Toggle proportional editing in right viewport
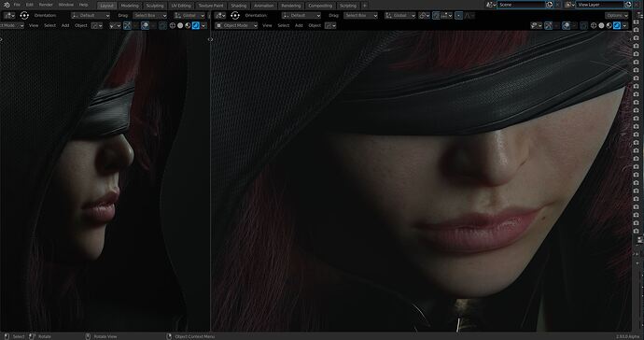This screenshot has width=644, height=340. [459, 16]
